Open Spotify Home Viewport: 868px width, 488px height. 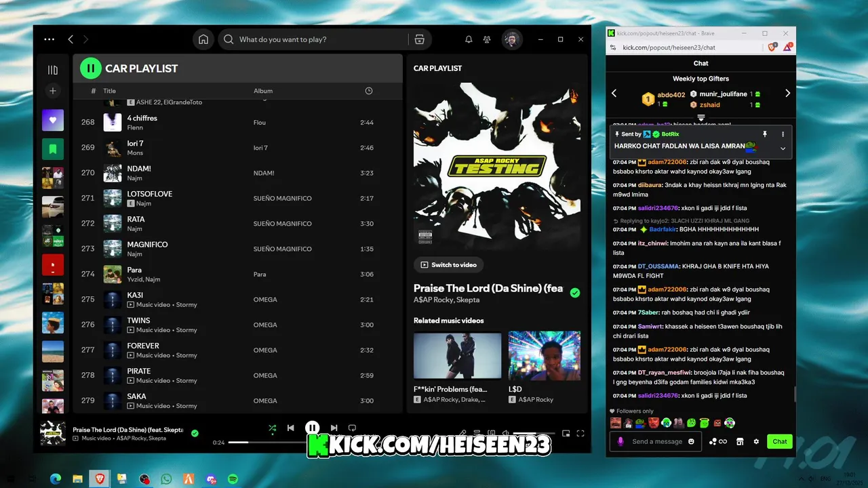[x=203, y=39]
